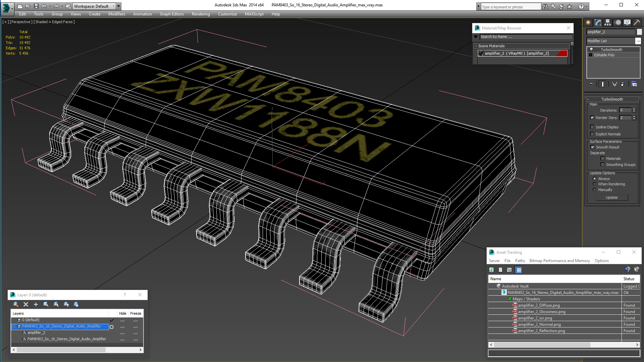Enable Separate by Materials checkbox
This screenshot has width=644, height=362.
603,159
